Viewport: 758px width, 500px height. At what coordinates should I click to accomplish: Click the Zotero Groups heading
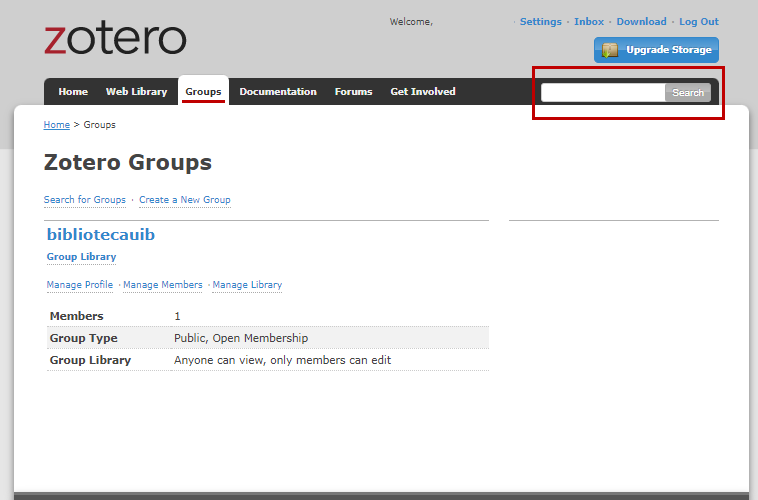tap(128, 162)
